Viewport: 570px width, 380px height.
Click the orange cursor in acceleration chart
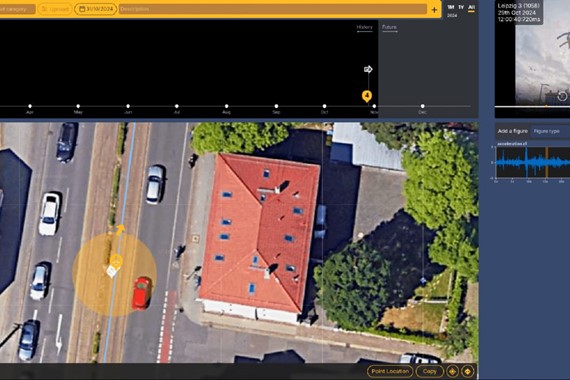pos(546,162)
